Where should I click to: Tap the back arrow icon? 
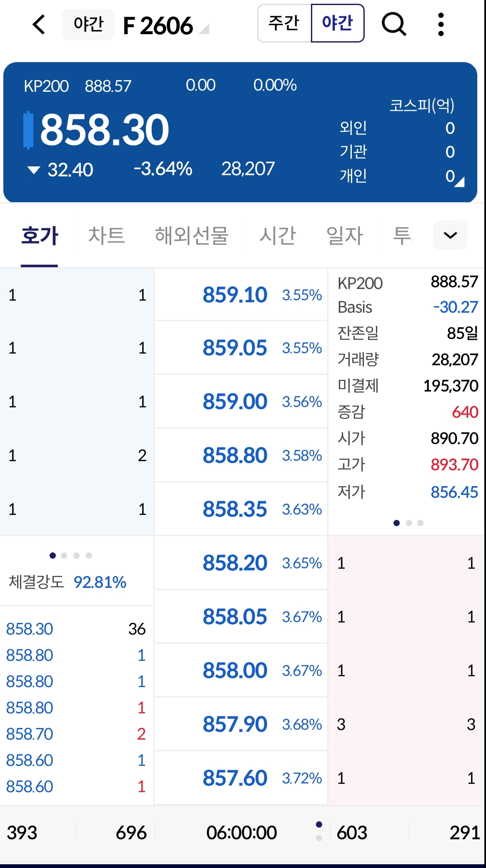point(39,24)
